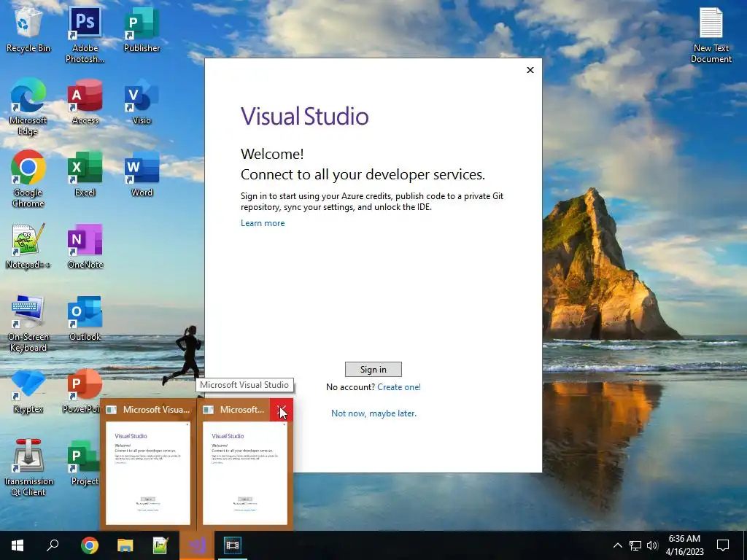
Task: Open the network status tray icon
Action: [x=635, y=545]
